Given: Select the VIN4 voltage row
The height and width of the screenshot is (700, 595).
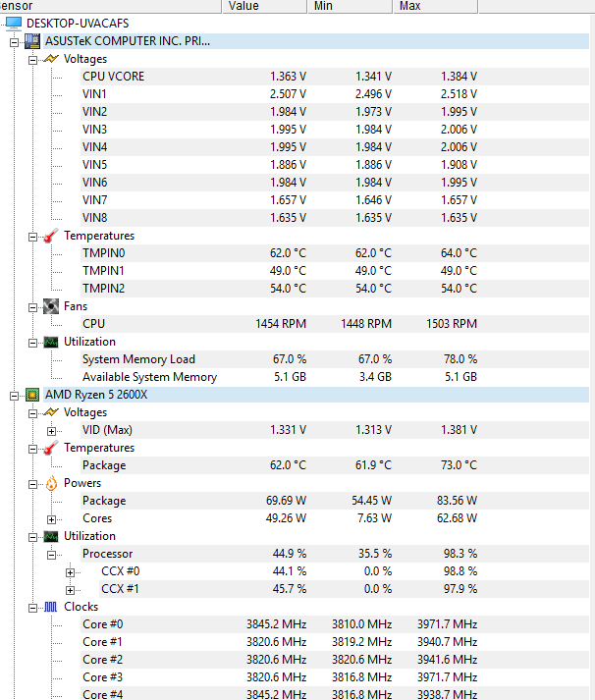Looking at the screenshot, I should click(x=335, y=147).
